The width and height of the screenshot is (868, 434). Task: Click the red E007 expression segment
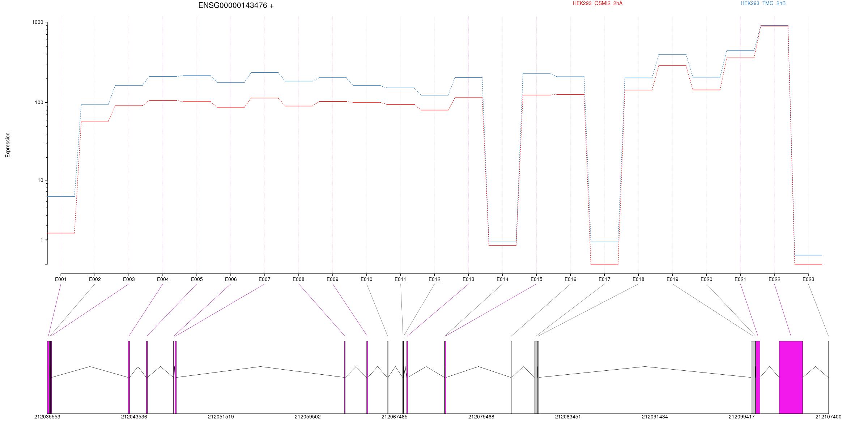264,98
